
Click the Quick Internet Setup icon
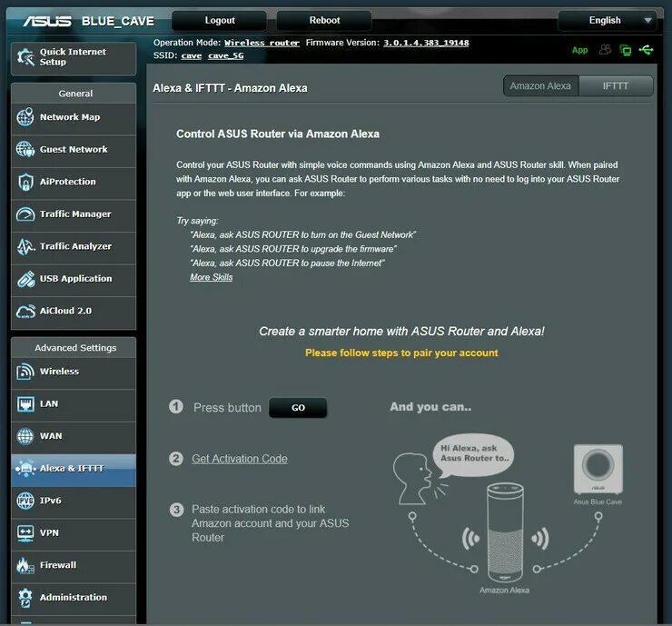25,57
